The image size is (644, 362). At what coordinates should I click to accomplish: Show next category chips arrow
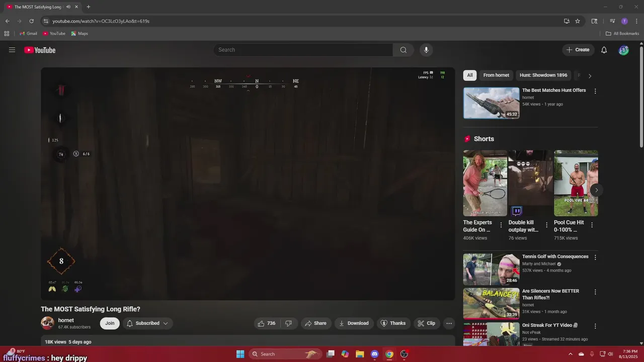pyautogui.click(x=590, y=75)
